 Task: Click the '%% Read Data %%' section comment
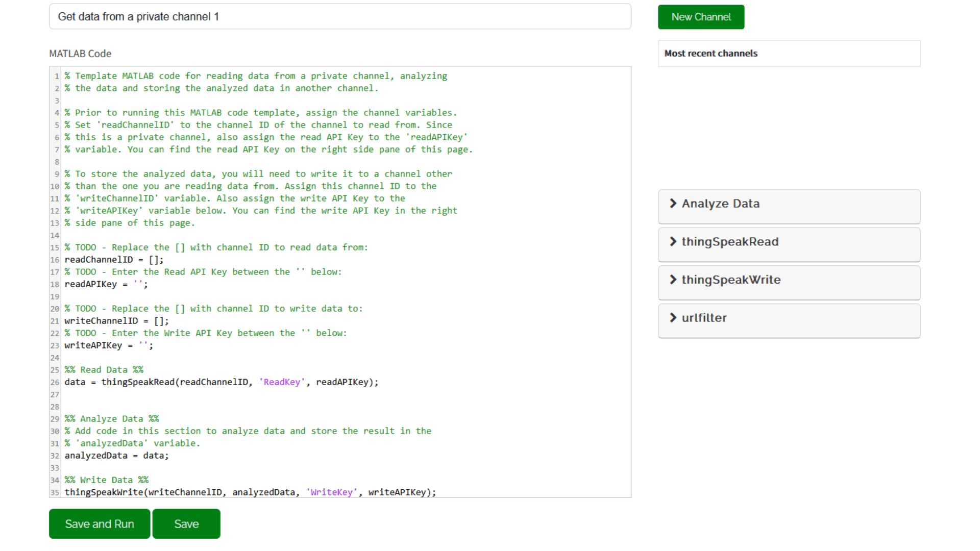click(x=104, y=370)
